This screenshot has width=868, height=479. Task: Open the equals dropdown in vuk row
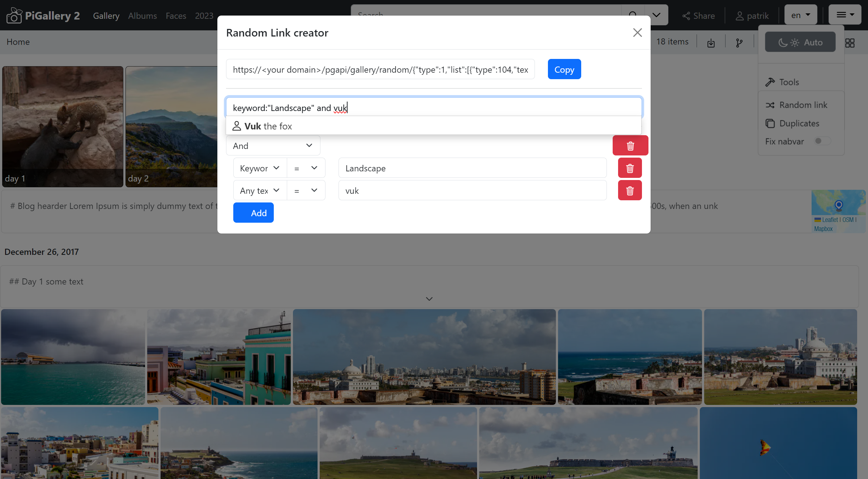click(x=306, y=191)
